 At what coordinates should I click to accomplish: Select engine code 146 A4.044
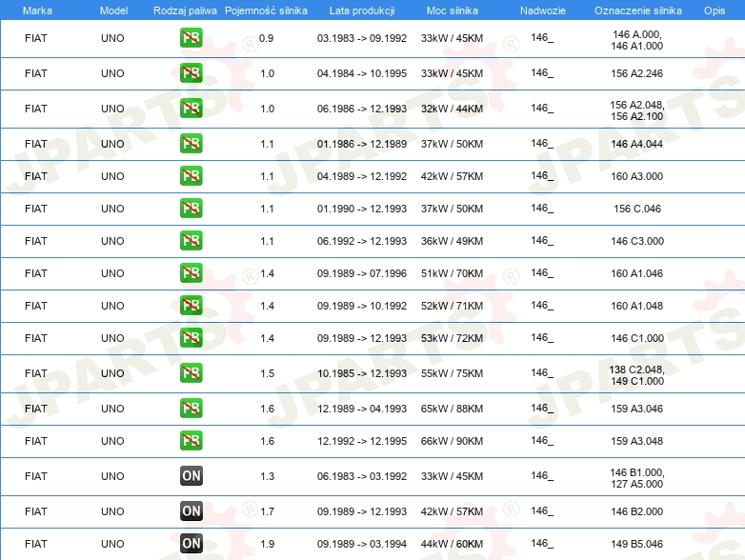pos(637,144)
